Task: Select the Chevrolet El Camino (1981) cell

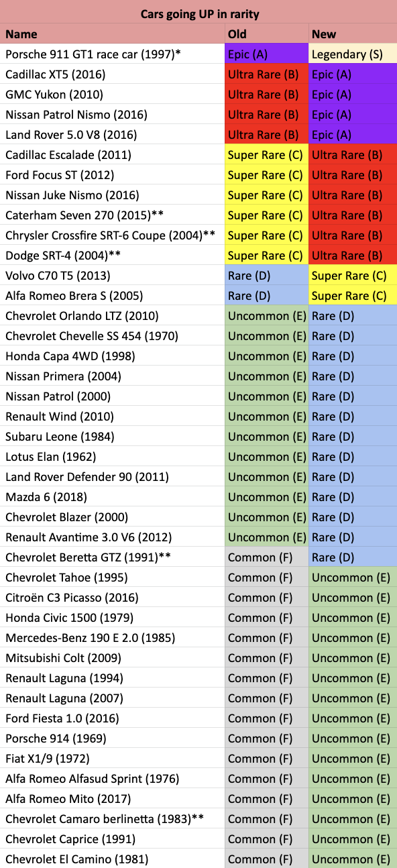Action: 113,859
